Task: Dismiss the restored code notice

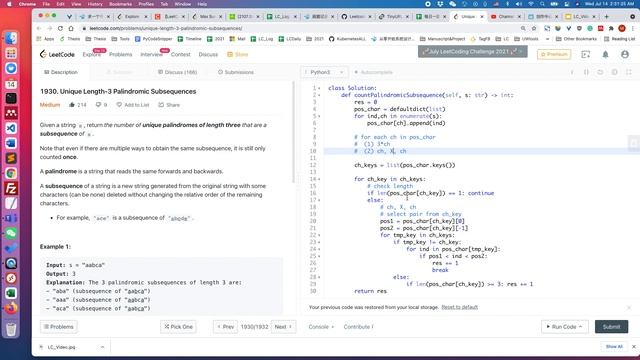Action: [x=629, y=307]
